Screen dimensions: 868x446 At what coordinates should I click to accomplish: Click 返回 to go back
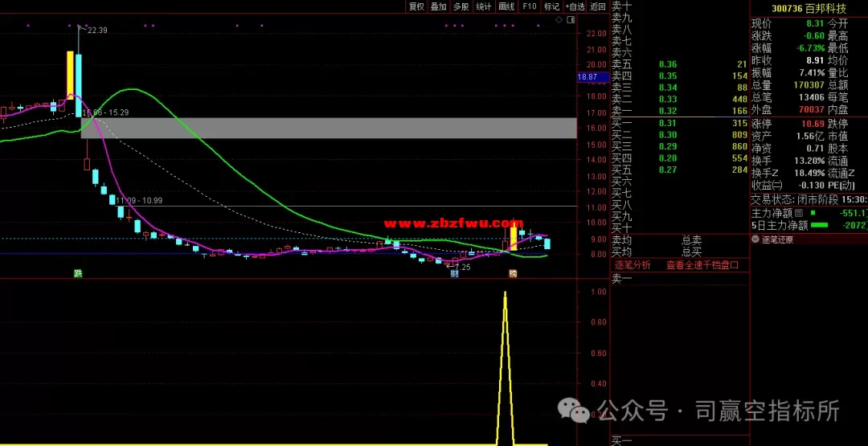(x=598, y=6)
